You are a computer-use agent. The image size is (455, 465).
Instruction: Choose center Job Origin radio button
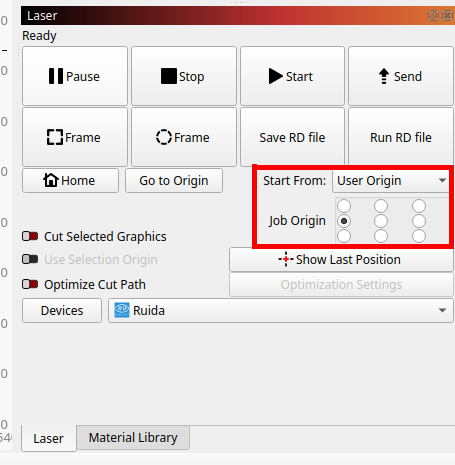(x=381, y=221)
